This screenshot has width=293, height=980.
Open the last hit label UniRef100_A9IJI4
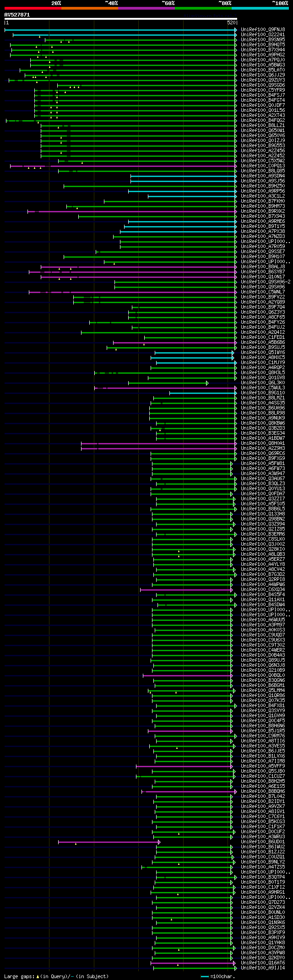[x=263, y=968]
